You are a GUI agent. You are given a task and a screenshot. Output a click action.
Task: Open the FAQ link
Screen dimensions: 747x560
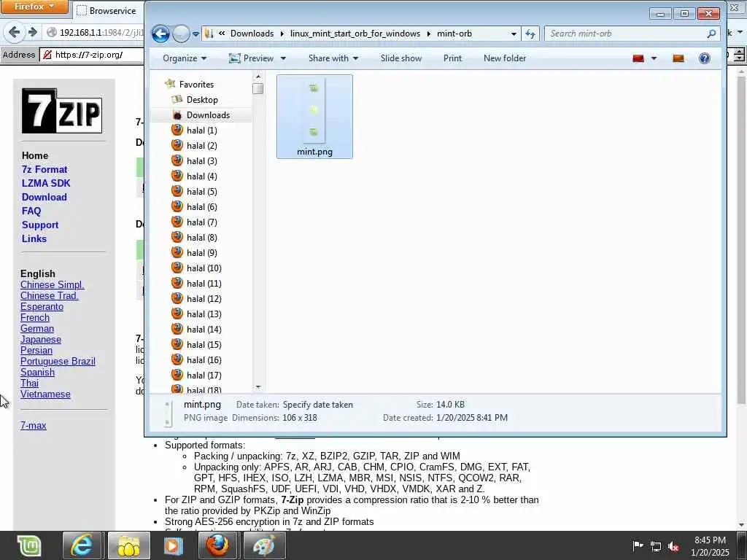click(31, 211)
